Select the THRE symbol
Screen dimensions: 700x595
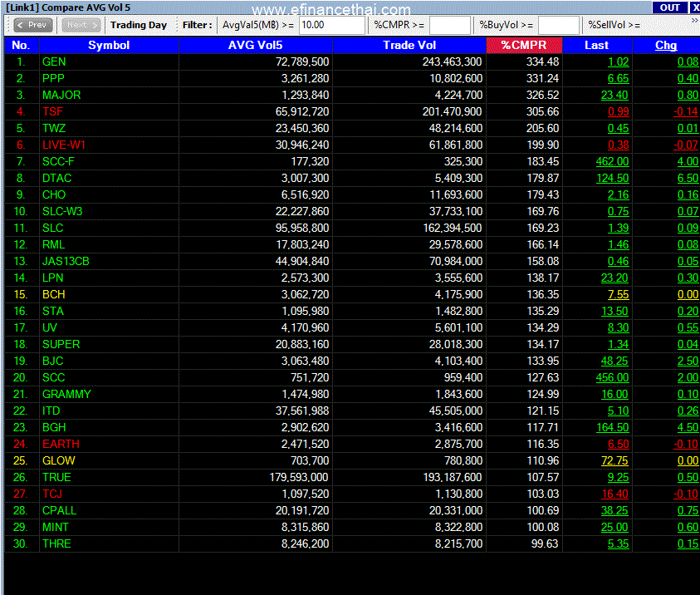(56, 543)
